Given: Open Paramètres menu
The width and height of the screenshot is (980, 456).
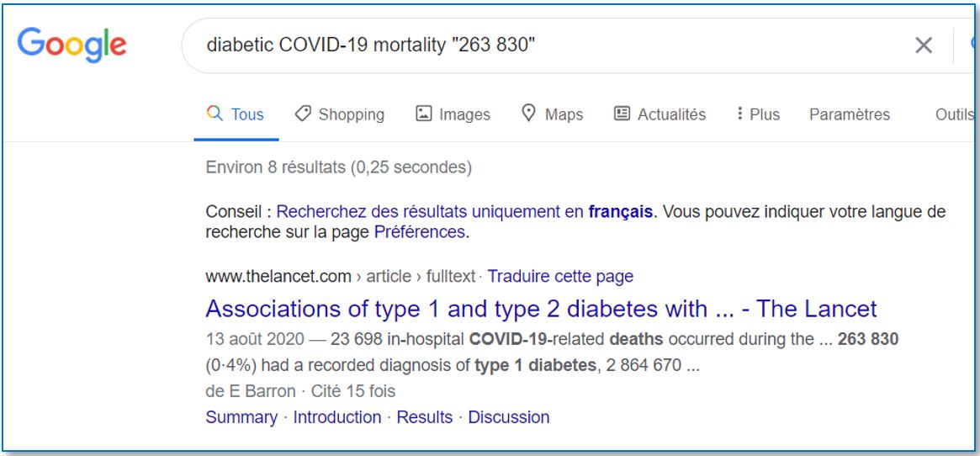Looking at the screenshot, I should 850,114.
